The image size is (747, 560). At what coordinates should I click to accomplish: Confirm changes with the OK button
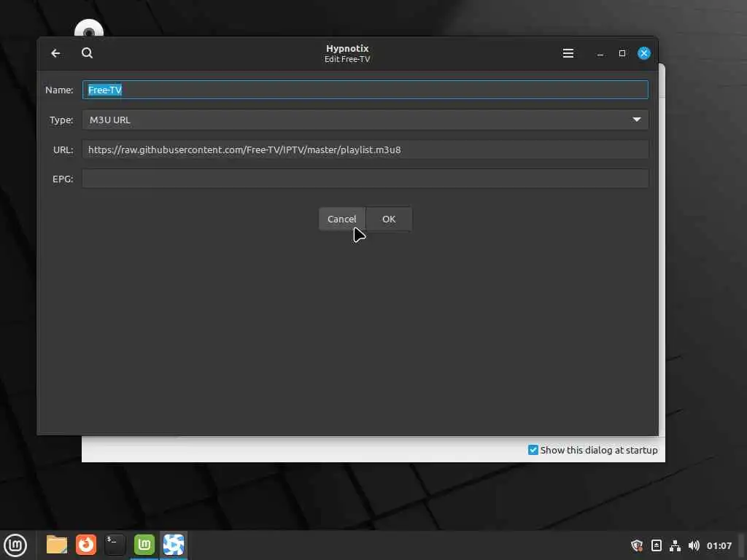pos(389,219)
